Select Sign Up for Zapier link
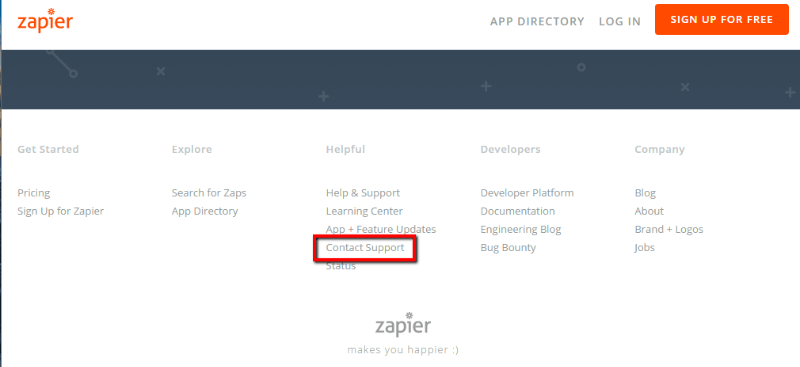 pos(61,211)
